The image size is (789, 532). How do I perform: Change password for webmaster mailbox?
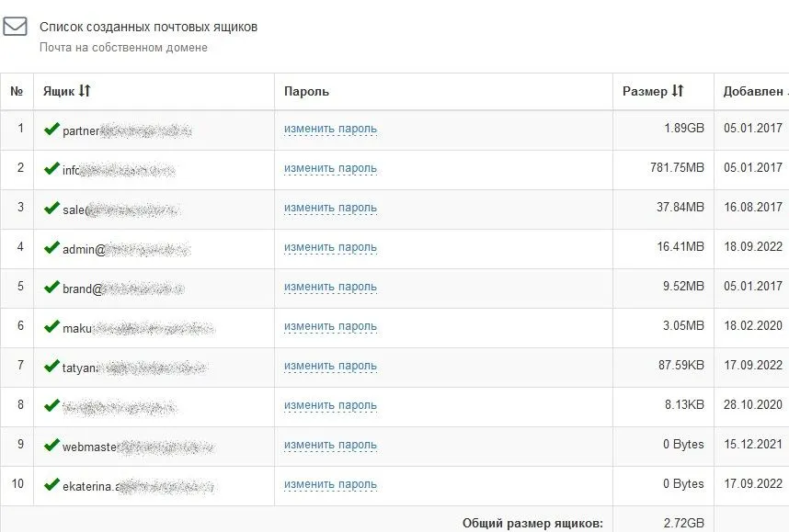tap(330, 445)
